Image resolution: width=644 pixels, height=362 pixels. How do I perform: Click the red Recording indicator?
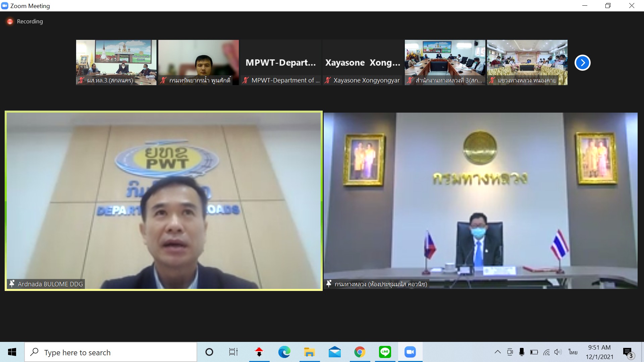tap(10, 21)
